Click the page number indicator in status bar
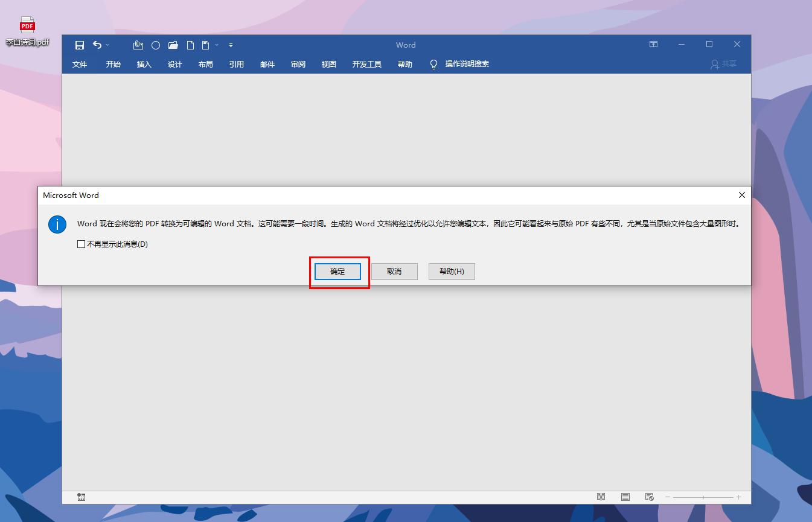Image resolution: width=812 pixels, height=522 pixels. pyautogui.click(x=80, y=497)
